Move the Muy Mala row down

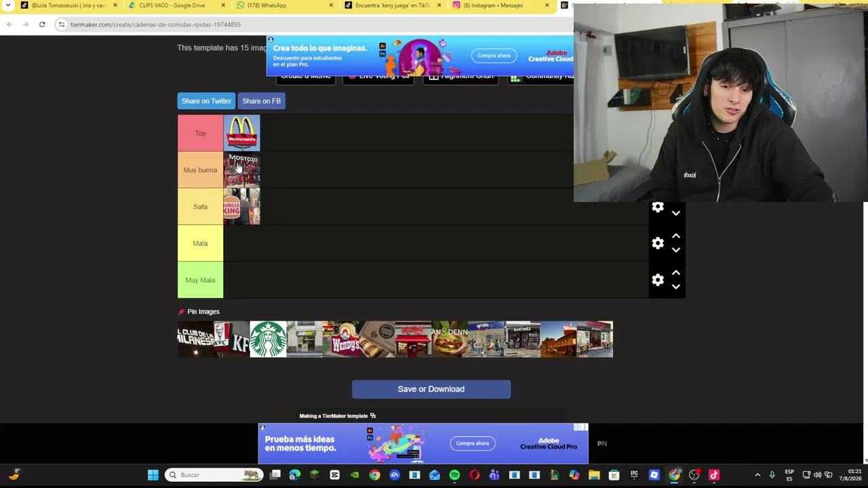(x=676, y=287)
